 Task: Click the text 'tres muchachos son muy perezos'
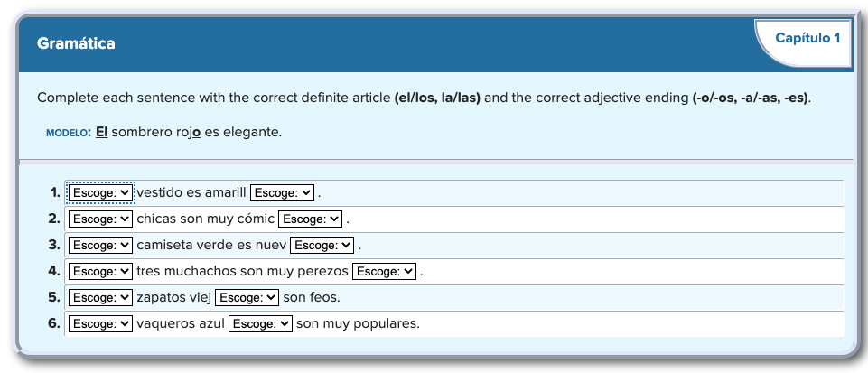242,271
